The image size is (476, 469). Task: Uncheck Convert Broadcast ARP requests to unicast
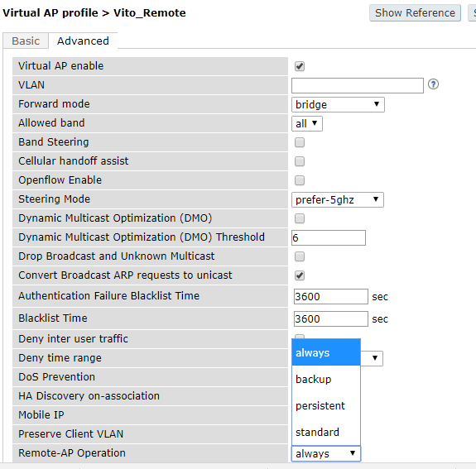(x=300, y=275)
